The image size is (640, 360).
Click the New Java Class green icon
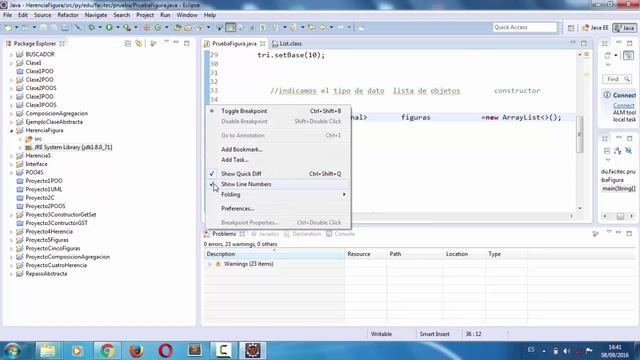pos(158,27)
